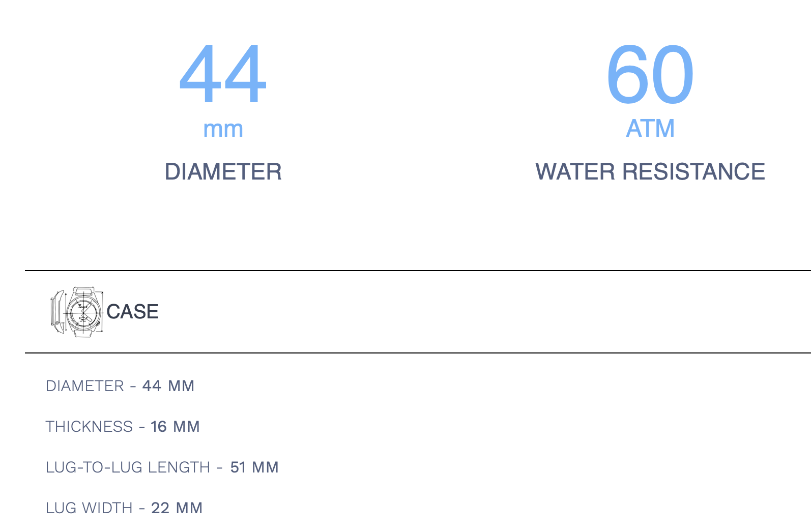811x532 pixels.
Task: Click the THICKNESS - 16 MM spec line
Action: point(123,427)
